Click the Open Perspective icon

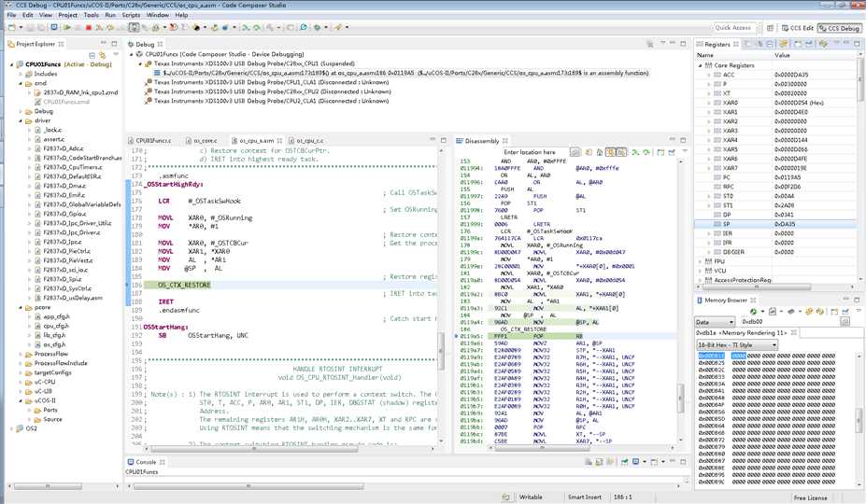(770, 28)
